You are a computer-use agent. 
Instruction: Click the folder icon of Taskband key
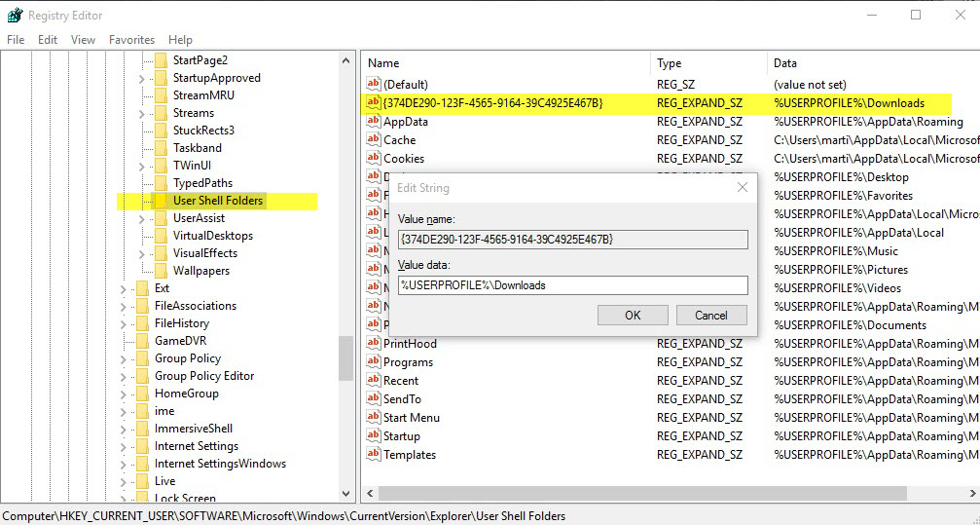pos(162,148)
